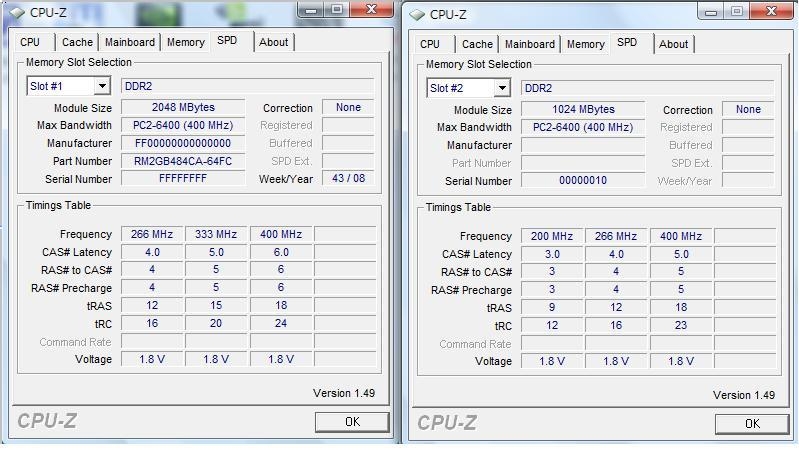Image resolution: width=799 pixels, height=450 pixels.
Task: Open the About tab in the right CPU-Z window
Action: [x=674, y=44]
